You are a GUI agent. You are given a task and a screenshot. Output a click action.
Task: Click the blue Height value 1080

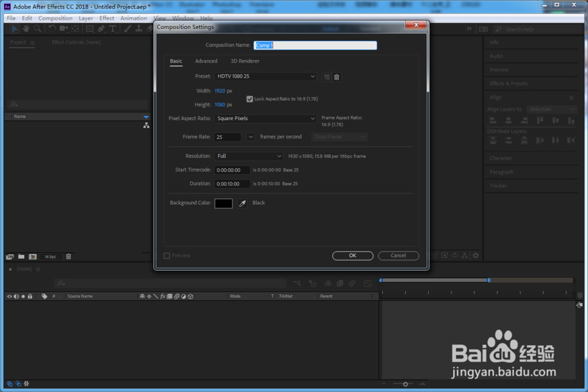click(x=220, y=105)
